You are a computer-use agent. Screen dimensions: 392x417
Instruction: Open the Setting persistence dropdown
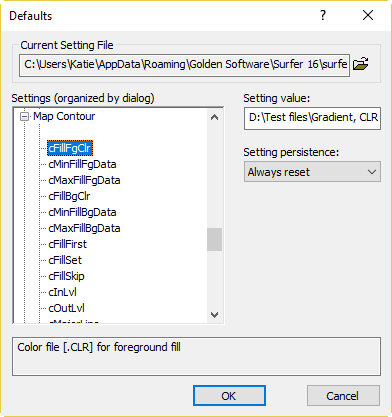[312, 172]
